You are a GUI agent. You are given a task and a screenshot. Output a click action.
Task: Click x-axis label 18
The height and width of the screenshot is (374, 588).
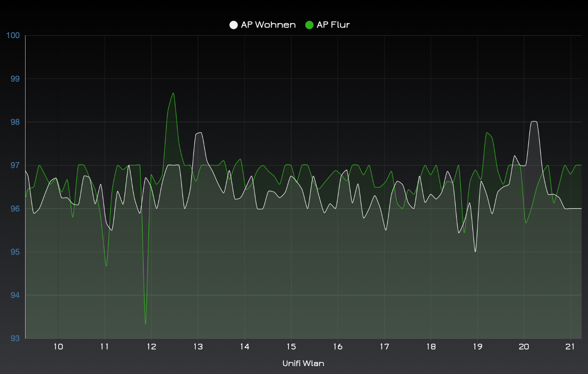point(431,347)
